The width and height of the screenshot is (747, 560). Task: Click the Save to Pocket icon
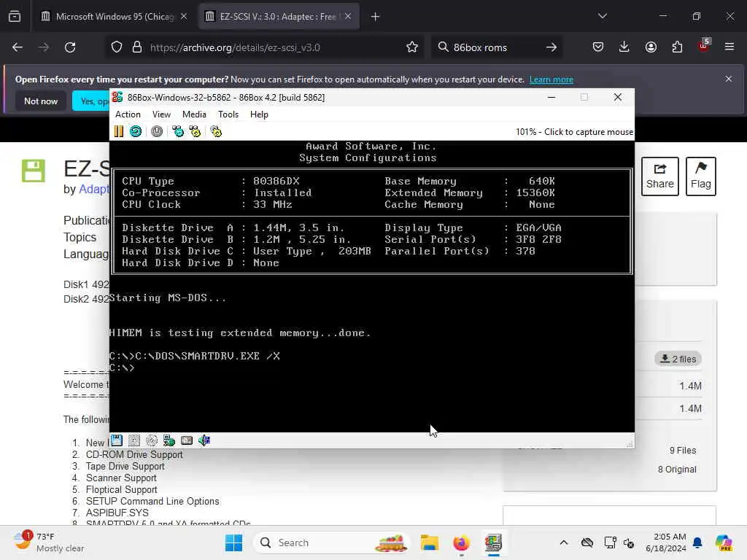598,47
